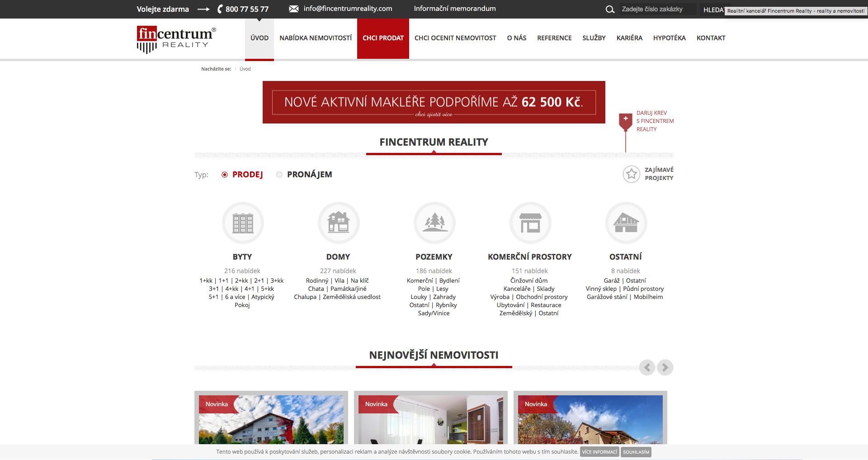Image resolution: width=868 pixels, height=460 pixels.
Task: Click the Domy category heading
Action: [338, 257]
